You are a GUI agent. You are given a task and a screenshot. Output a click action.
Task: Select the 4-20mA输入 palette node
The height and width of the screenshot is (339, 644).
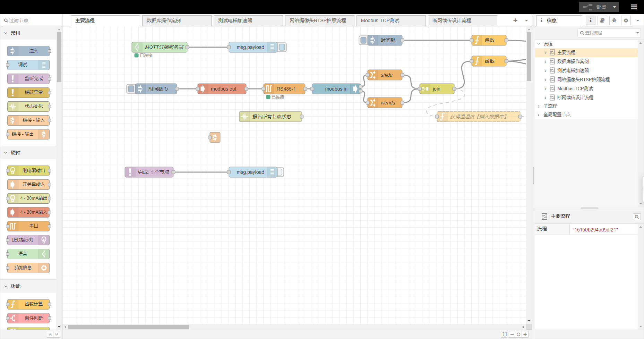point(28,212)
